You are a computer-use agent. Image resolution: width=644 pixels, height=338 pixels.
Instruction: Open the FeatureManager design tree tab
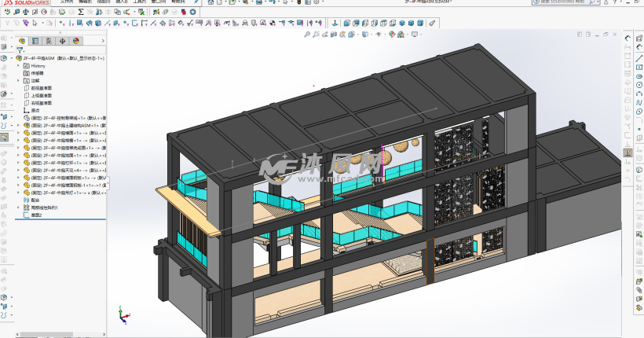pos(22,41)
